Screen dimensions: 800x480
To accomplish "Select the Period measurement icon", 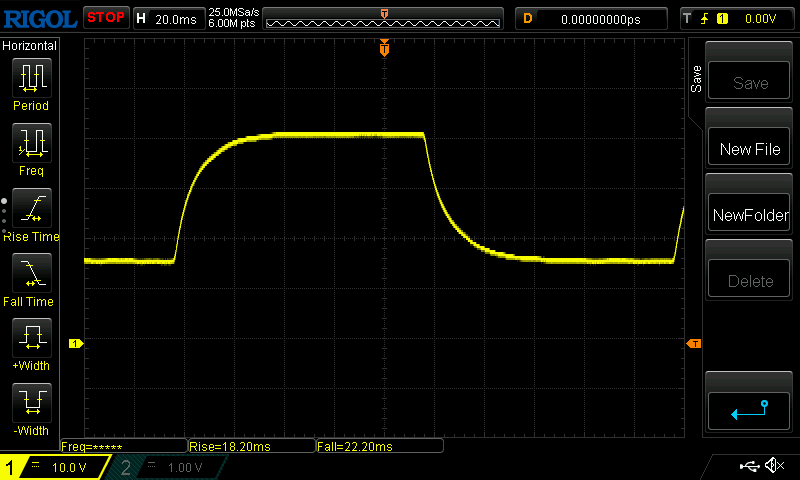I will [32, 78].
